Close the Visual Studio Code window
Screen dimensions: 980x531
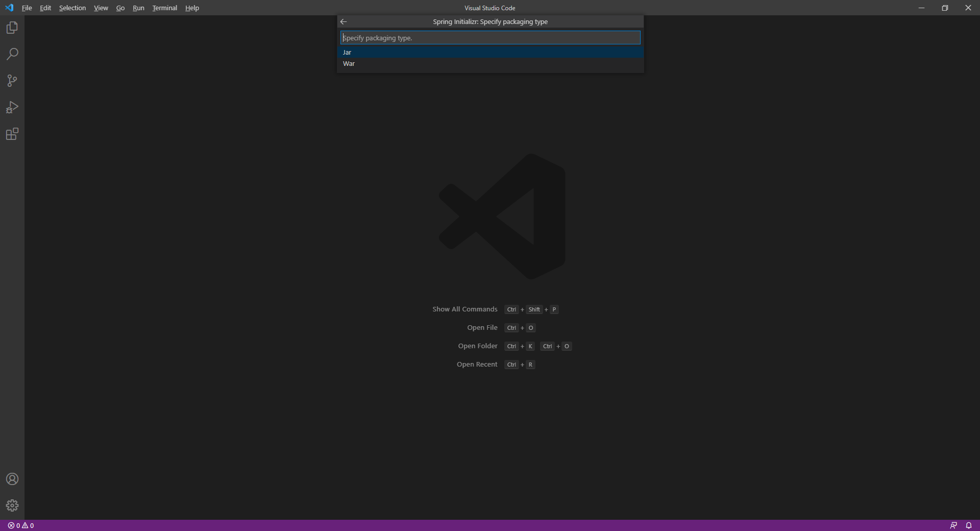968,8
